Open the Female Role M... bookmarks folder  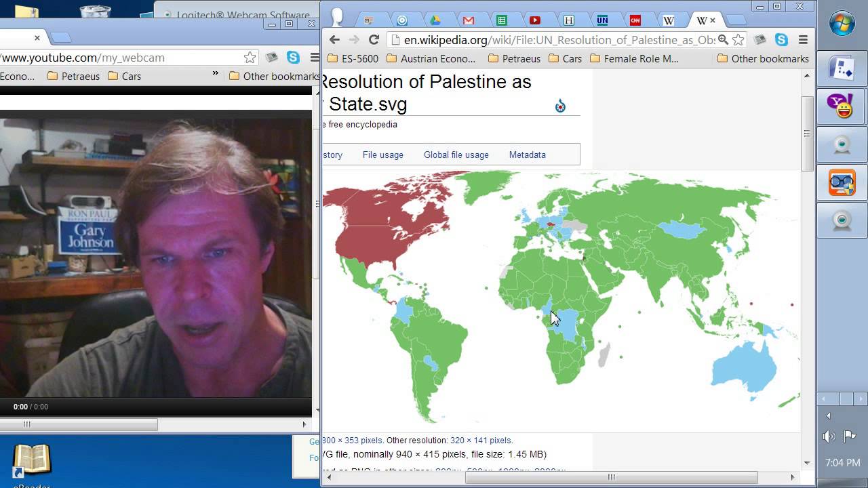(634, 59)
